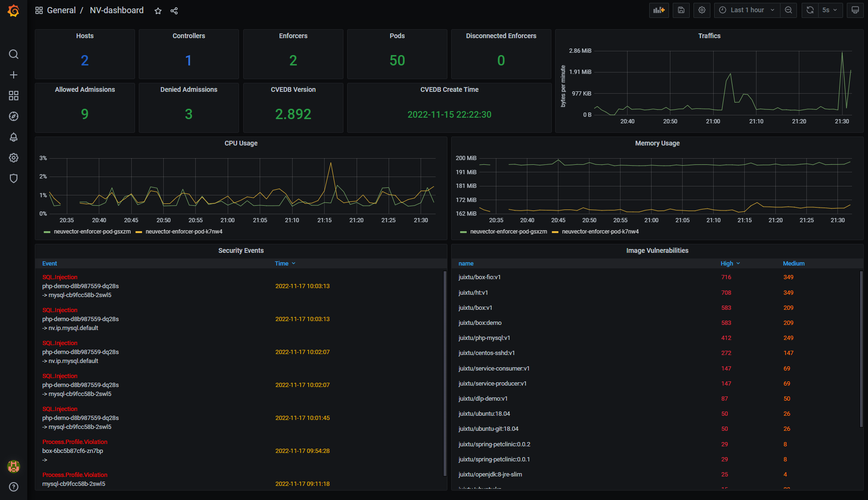This screenshot has width=868, height=500.
Task: Sort Security Events by Event column
Action: (x=49, y=264)
